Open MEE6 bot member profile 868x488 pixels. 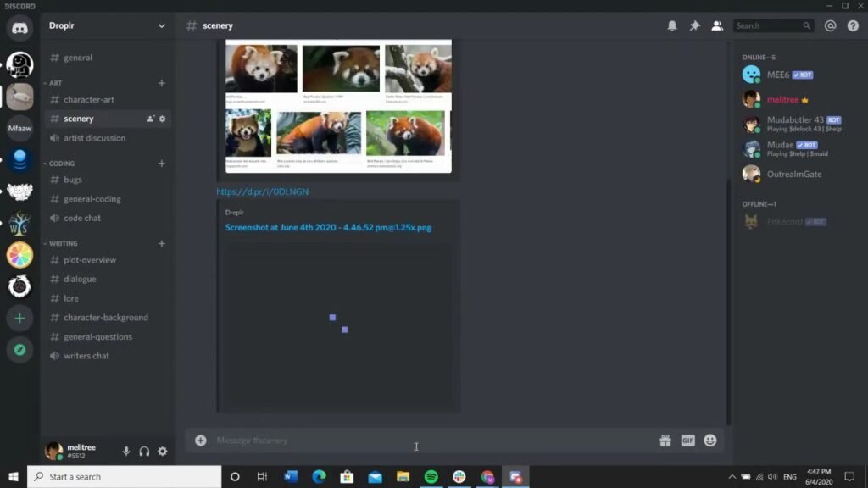point(798,75)
